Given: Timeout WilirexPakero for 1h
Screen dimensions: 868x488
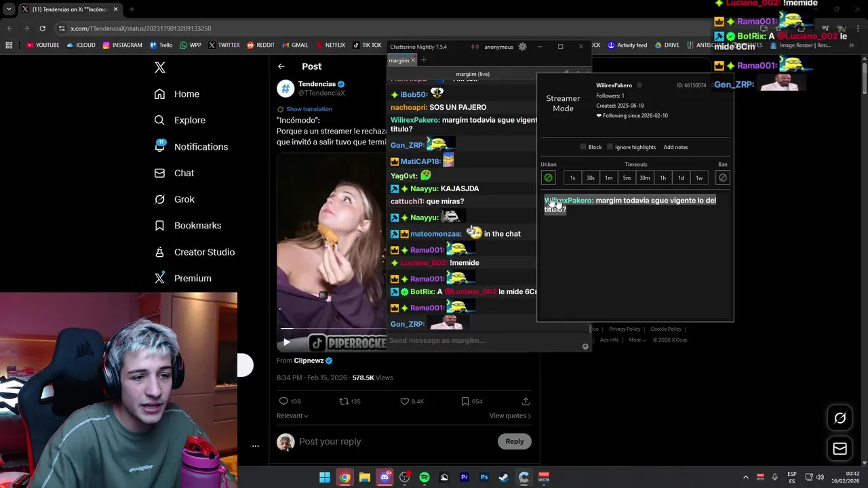Looking at the screenshot, I should [x=663, y=178].
